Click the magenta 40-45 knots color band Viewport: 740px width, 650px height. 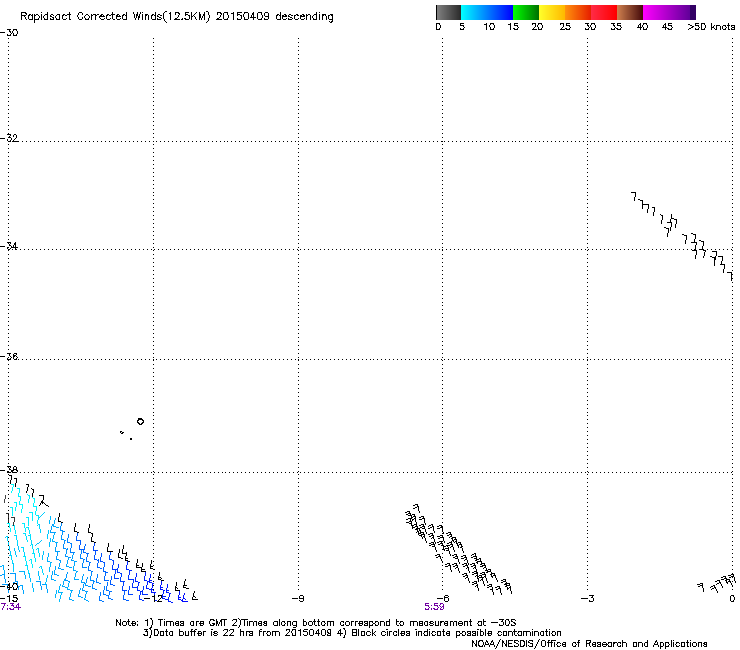[656, 12]
